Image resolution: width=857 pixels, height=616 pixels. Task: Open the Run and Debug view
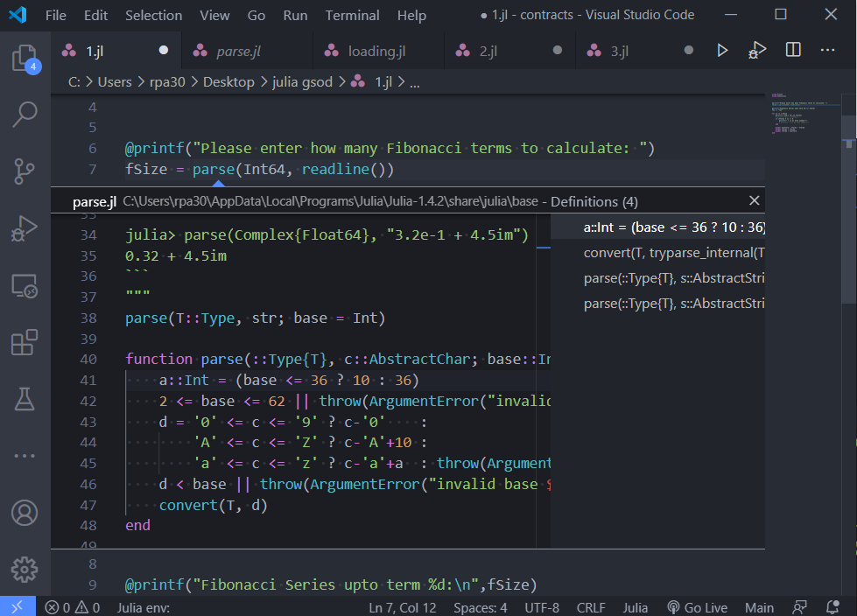(x=25, y=228)
